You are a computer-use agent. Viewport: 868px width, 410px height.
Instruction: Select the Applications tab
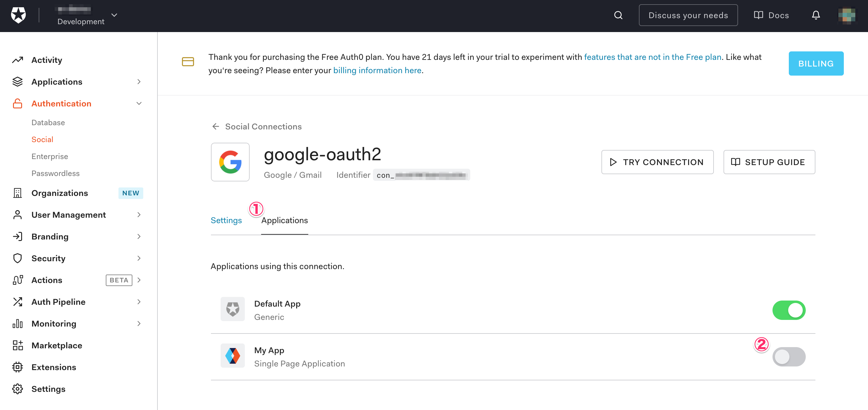click(x=284, y=220)
